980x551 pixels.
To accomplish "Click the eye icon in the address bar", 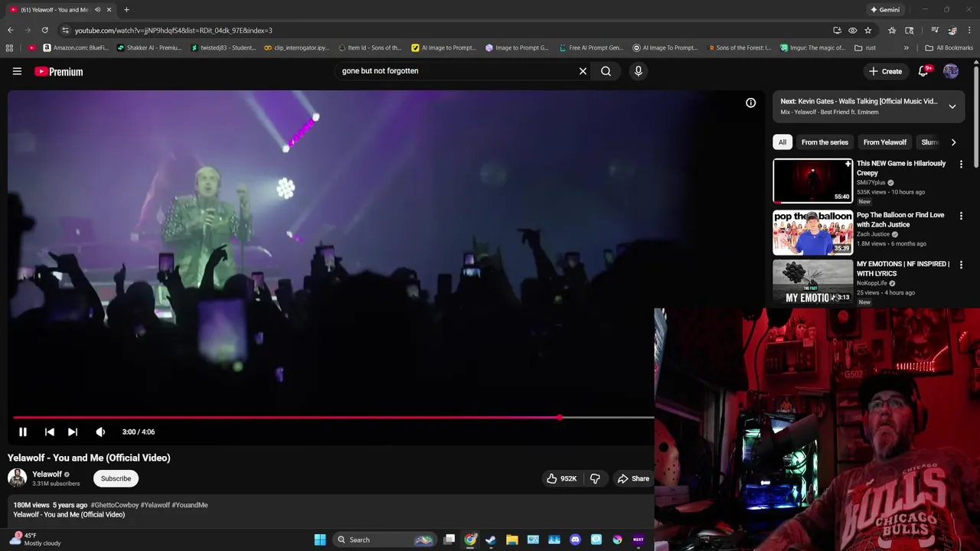I will point(852,30).
